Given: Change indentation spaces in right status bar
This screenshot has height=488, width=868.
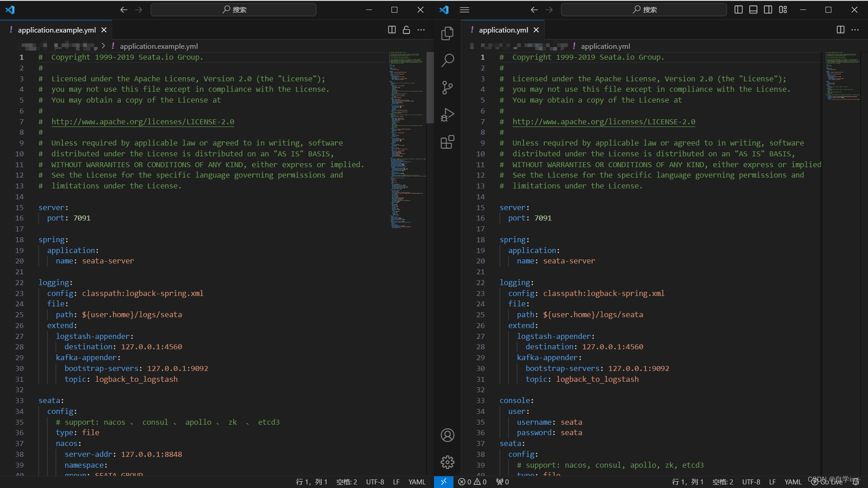Looking at the screenshot, I should [723, 482].
